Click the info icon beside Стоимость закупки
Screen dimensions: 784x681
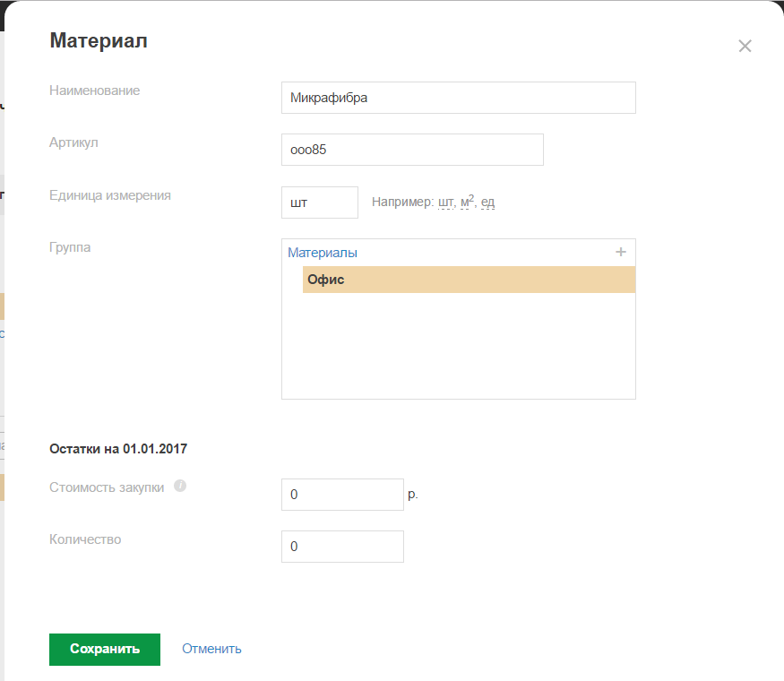coord(180,486)
